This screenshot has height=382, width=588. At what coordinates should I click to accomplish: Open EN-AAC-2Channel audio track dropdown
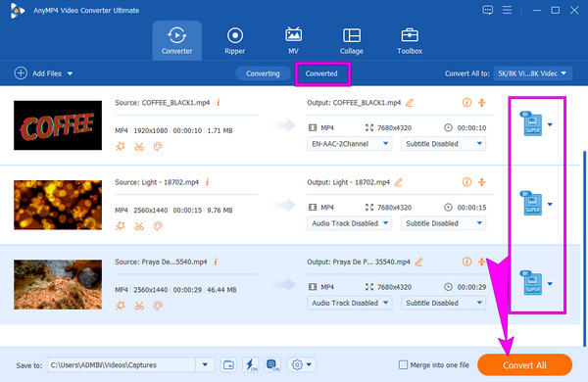tap(350, 144)
